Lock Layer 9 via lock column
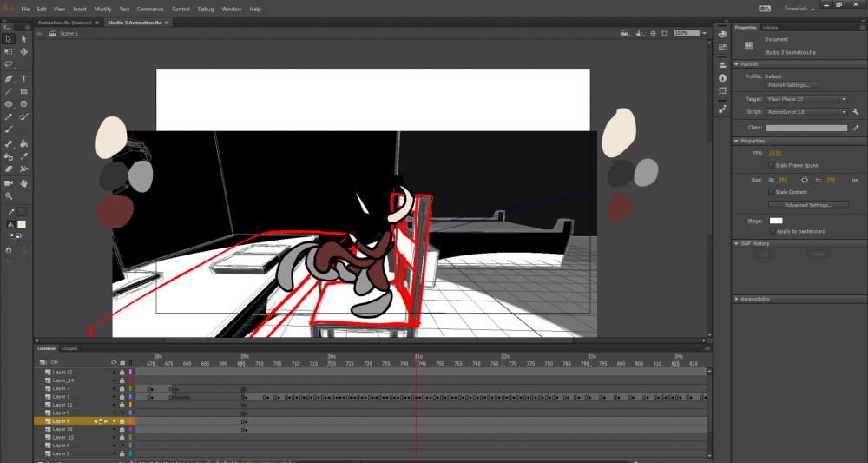 122,413
